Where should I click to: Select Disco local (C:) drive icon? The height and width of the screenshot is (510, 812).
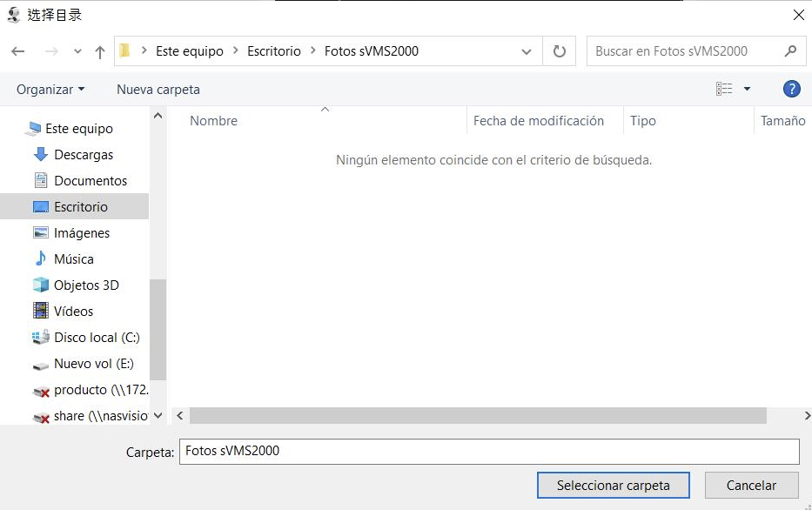pyautogui.click(x=42, y=337)
